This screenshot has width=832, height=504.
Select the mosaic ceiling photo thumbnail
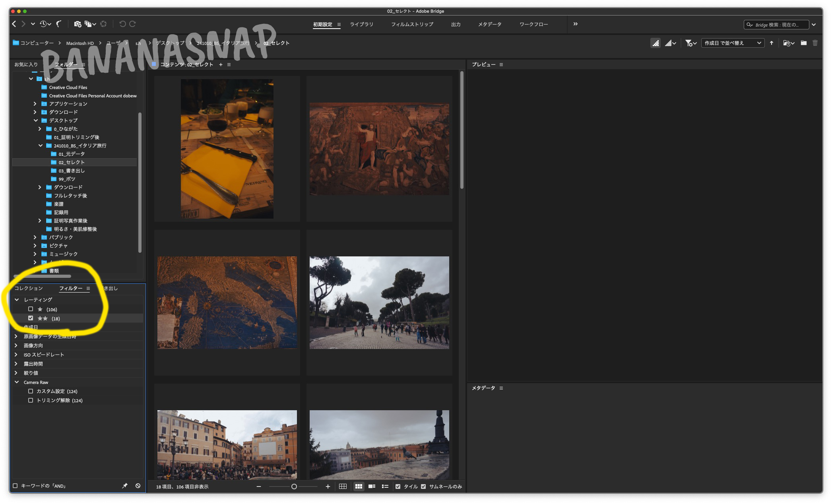tap(228, 299)
